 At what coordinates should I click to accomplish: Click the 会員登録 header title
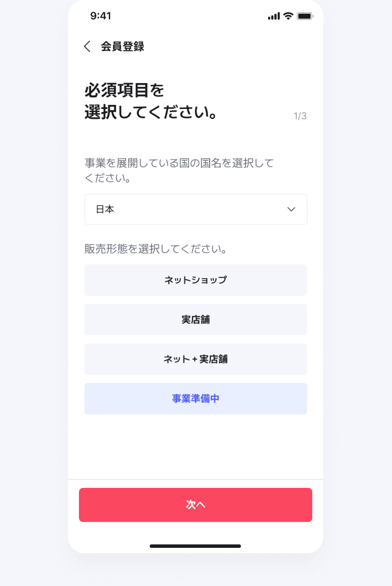122,46
